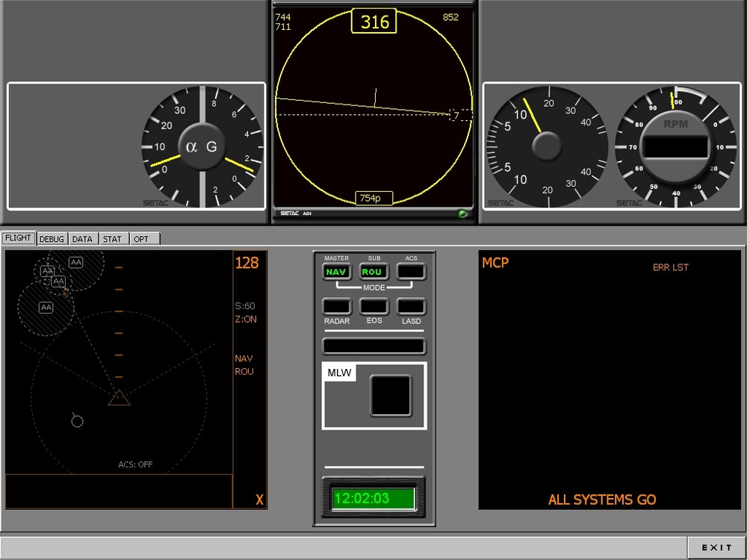747x560 pixels.
Task: Enable the LASD button
Action: 411,307
